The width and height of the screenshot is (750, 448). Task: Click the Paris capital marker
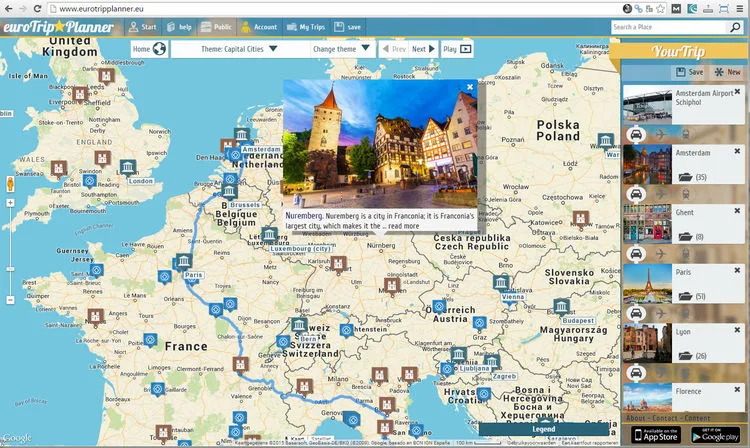tap(183, 262)
